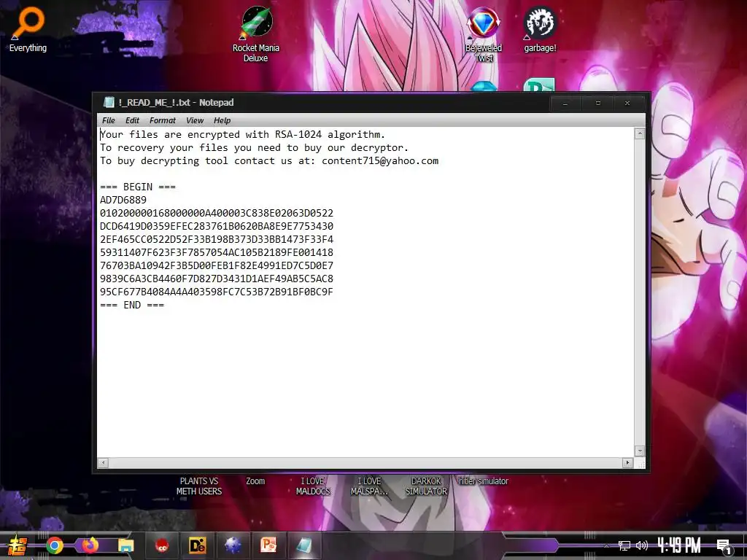Click the horizontal scrollbar left arrow
Screen dimensions: 747x560
(104, 462)
